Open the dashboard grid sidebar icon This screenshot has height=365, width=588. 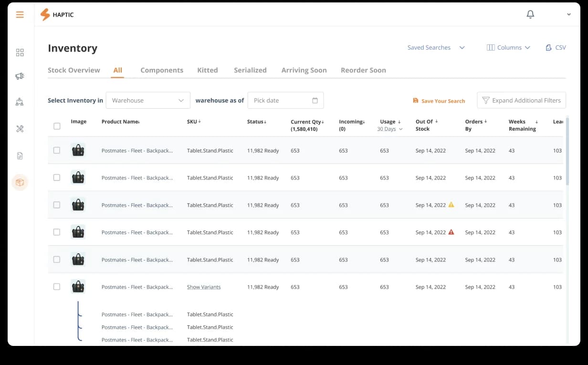point(20,52)
